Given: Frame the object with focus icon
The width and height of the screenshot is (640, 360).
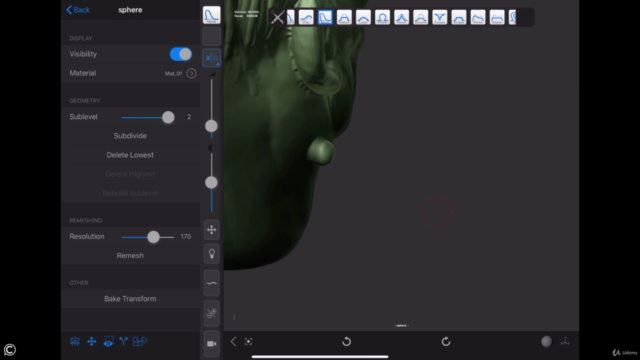Looking at the screenshot, I should coord(248,342).
